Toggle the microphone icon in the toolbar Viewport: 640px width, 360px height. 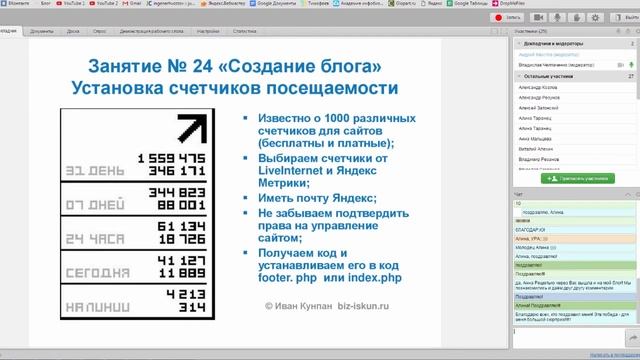click(x=557, y=18)
